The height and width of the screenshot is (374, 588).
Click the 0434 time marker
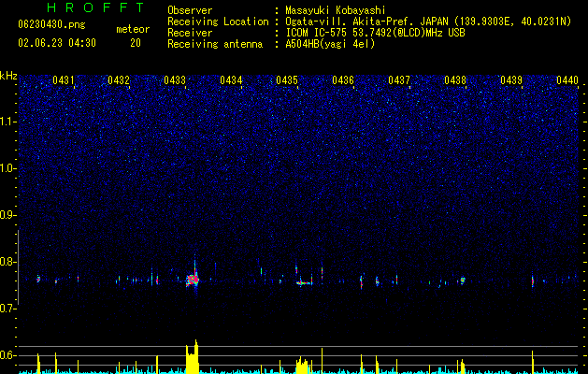(231, 79)
